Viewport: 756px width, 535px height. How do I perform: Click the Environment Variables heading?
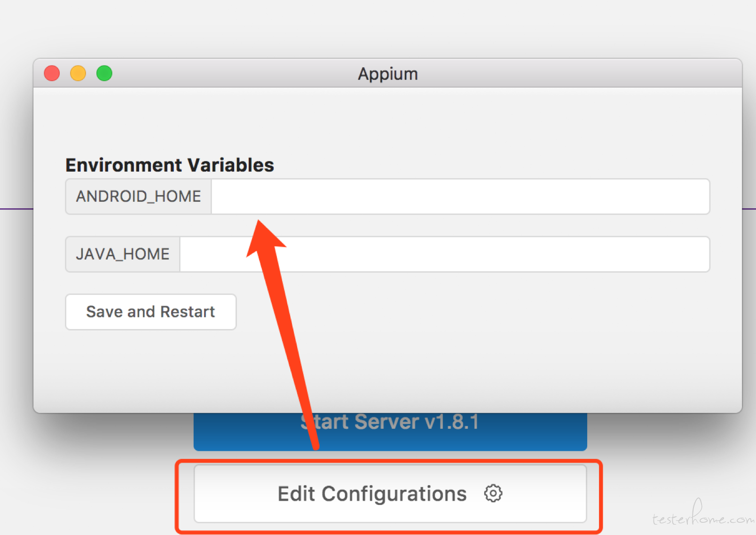pyautogui.click(x=170, y=165)
